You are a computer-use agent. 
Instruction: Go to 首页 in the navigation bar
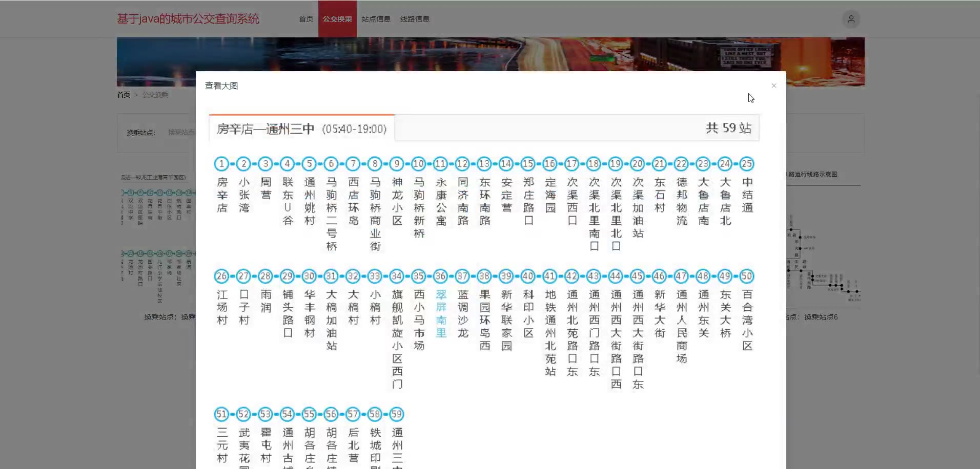306,19
